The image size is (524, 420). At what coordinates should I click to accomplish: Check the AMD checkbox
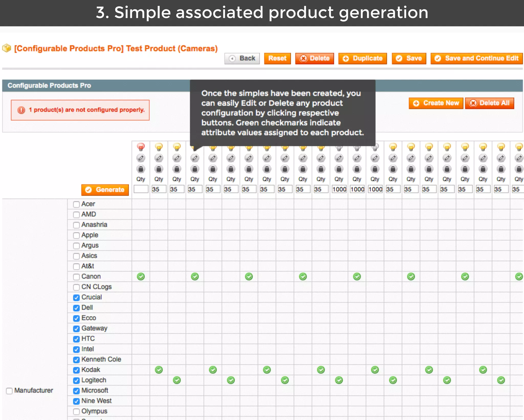coord(76,214)
